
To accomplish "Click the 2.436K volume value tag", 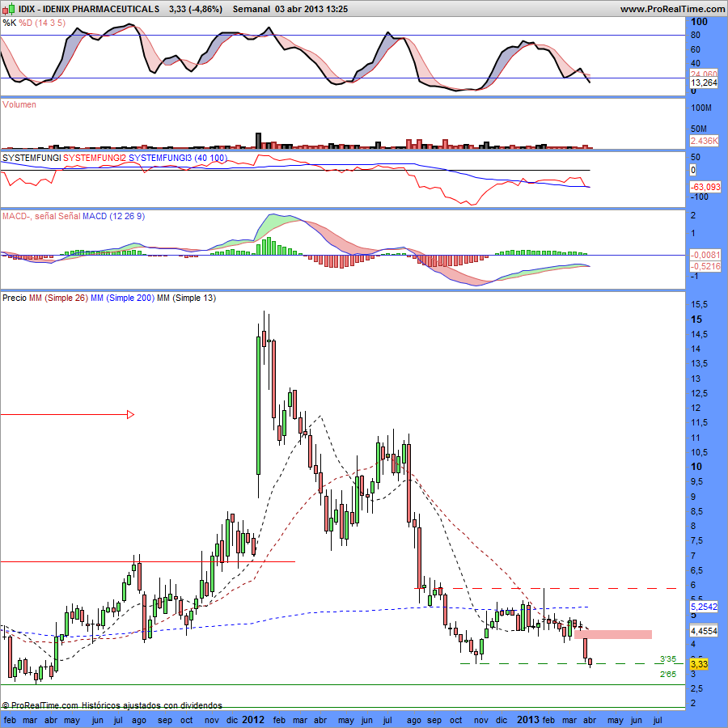I will pyautogui.click(x=704, y=141).
